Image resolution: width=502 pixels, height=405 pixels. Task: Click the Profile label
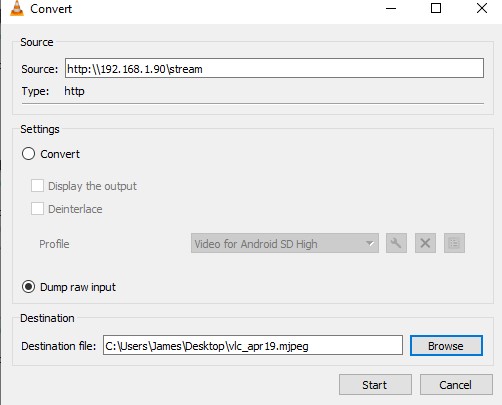pos(54,244)
